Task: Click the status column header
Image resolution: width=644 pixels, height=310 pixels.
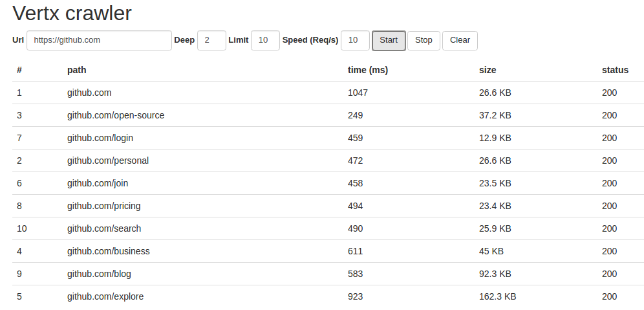Action: [x=616, y=70]
